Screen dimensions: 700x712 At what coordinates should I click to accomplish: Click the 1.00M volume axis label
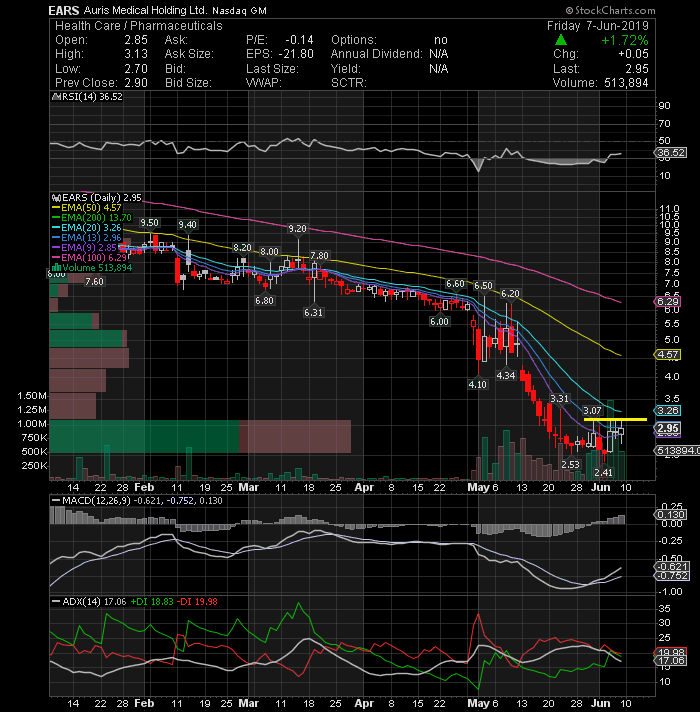pyautogui.click(x=32, y=424)
